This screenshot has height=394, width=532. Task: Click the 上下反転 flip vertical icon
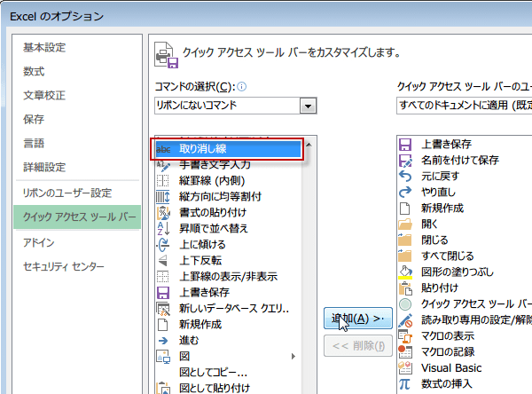(x=163, y=260)
